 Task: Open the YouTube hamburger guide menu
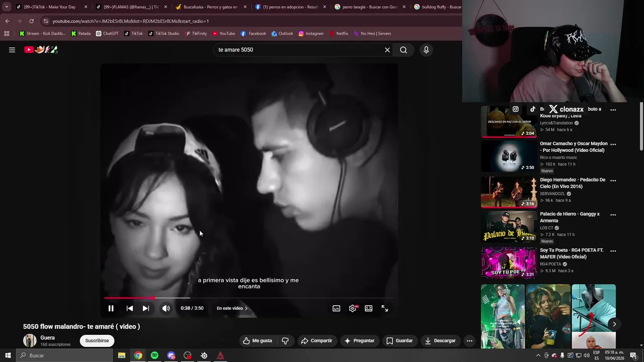12,50
